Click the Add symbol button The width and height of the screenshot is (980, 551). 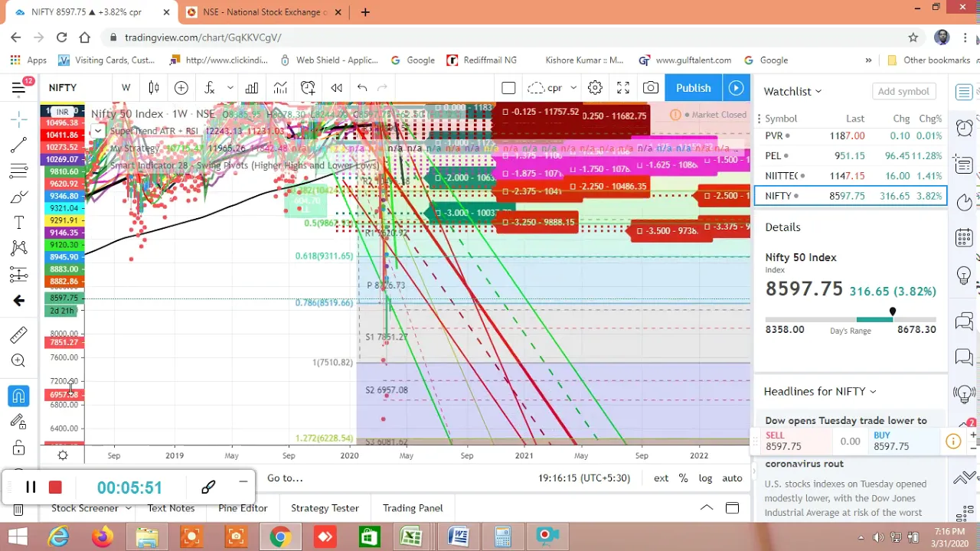[903, 91]
